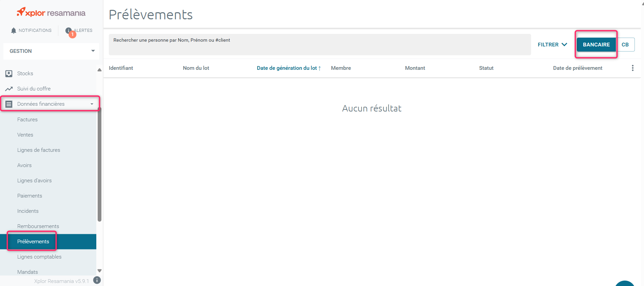The width and height of the screenshot is (644, 286).
Task: Click the NOTIFICATIONS label
Action: (35, 30)
